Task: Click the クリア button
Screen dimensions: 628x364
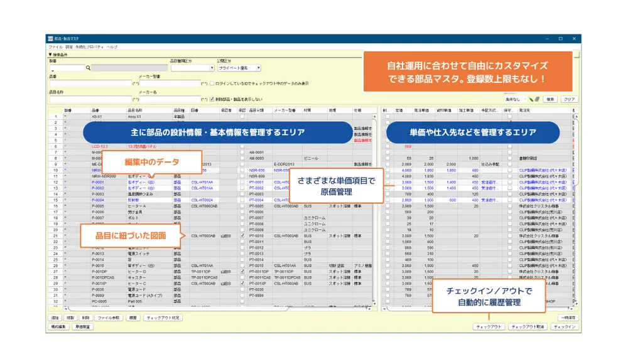Action: coord(569,99)
